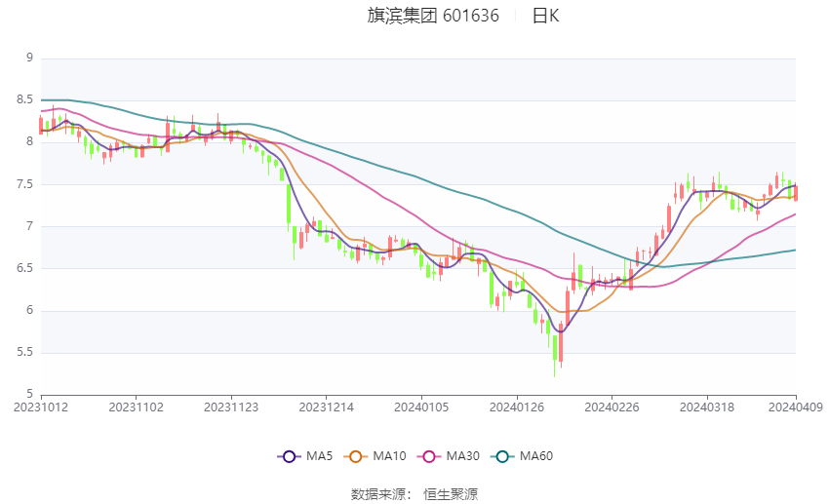Click the chart title 旗滨集团 601636
This screenshot has height=504, width=829.
433,16
